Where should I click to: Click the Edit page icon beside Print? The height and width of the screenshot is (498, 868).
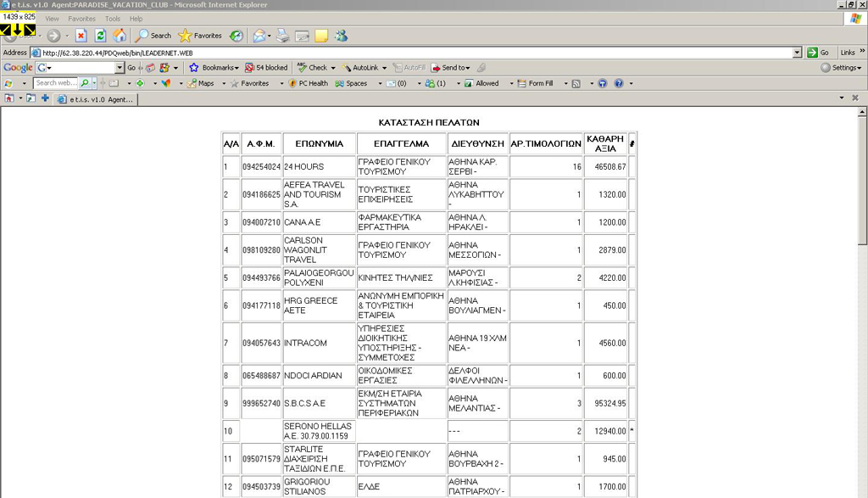click(x=303, y=36)
